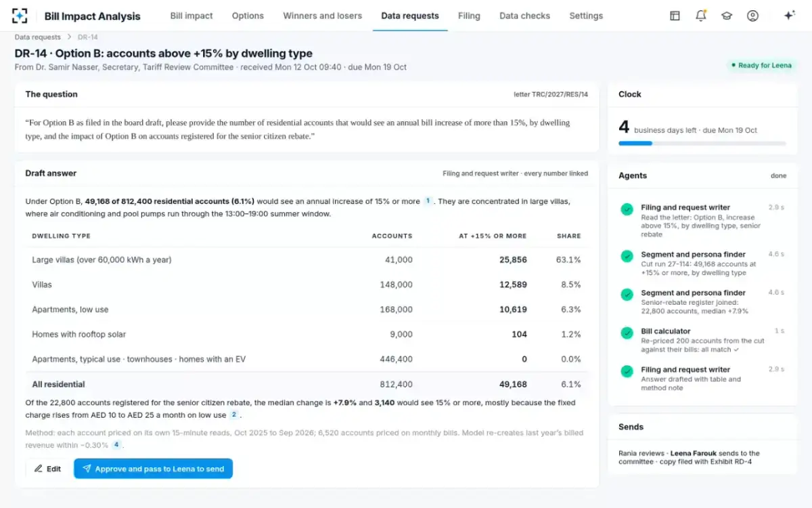Click the 'ACCOUNTS' column header
Screen dimensions: 812x508
[392, 236]
